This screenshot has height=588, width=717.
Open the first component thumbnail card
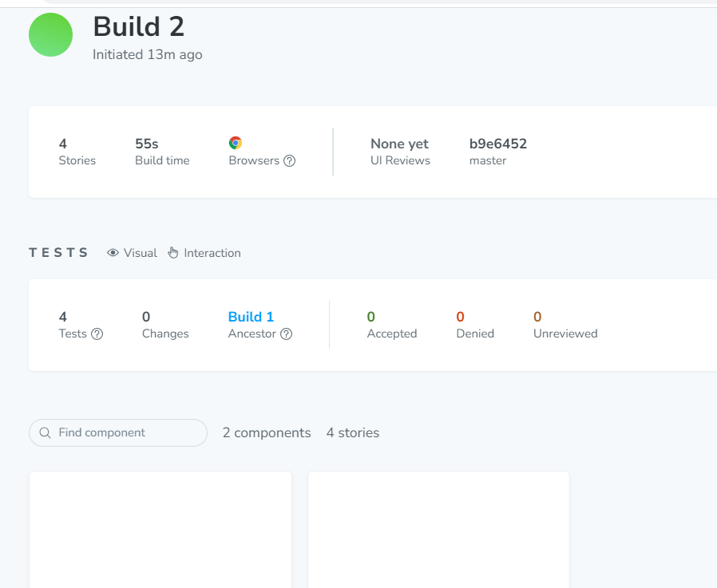click(x=160, y=530)
